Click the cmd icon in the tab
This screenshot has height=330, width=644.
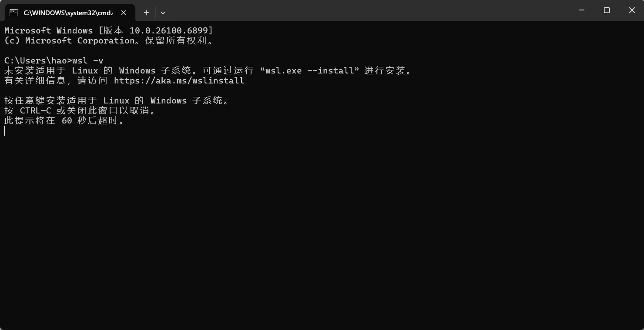click(x=13, y=13)
